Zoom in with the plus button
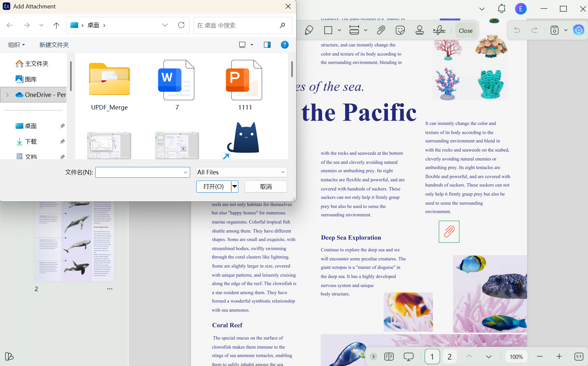 [559, 357]
